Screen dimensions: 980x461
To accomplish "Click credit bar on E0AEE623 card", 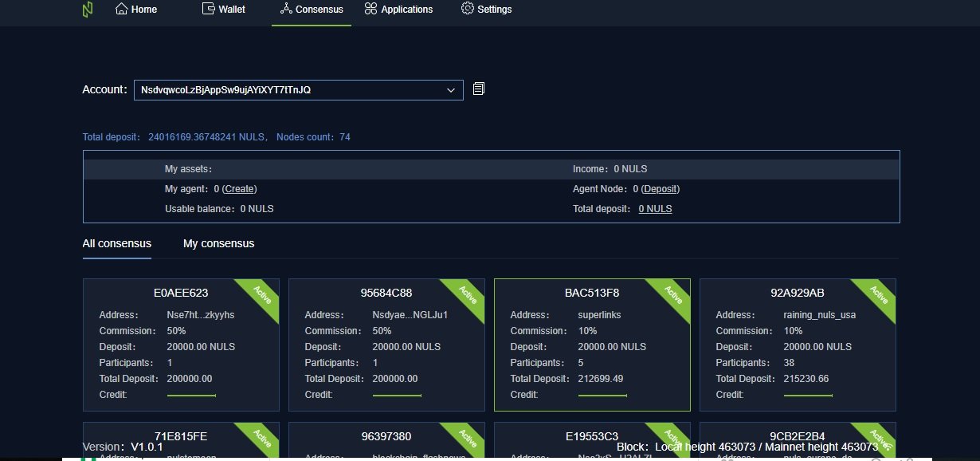I will 192,395.
